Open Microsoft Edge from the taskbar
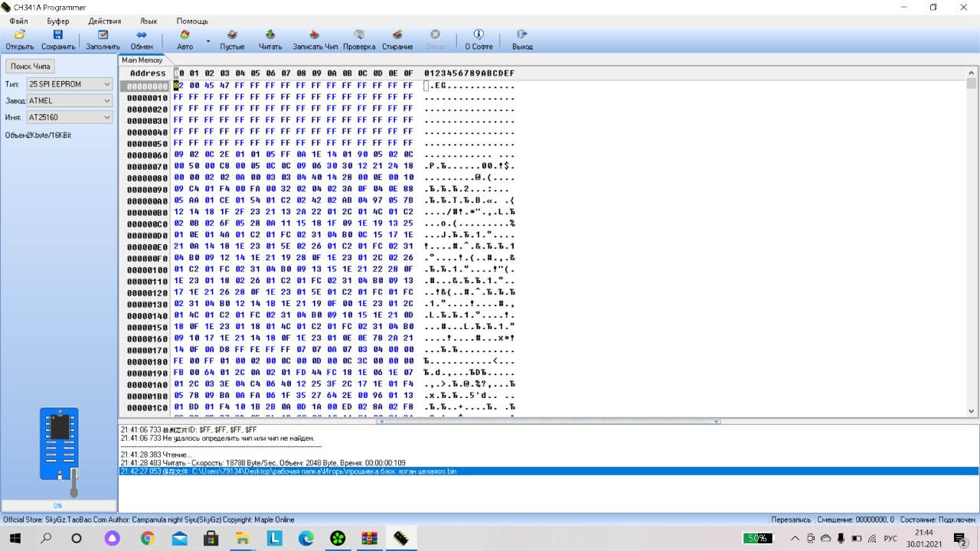This screenshot has width=980, height=551. (305, 539)
